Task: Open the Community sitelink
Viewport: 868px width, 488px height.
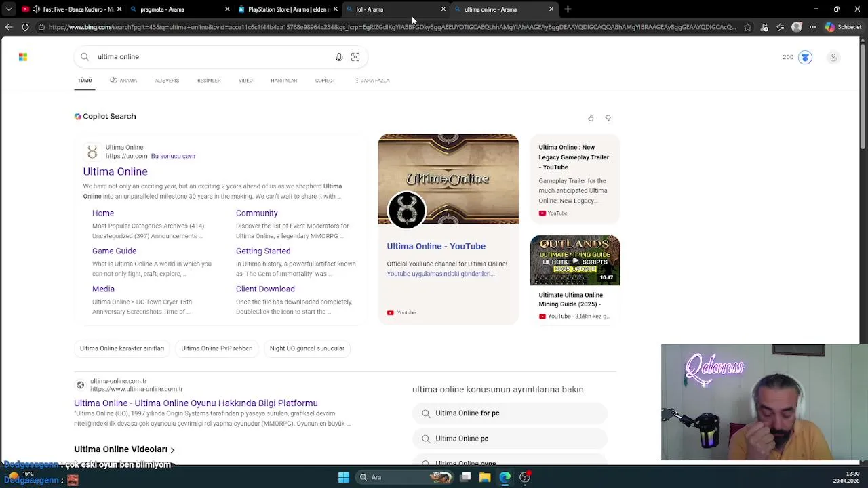Action: (257, 213)
